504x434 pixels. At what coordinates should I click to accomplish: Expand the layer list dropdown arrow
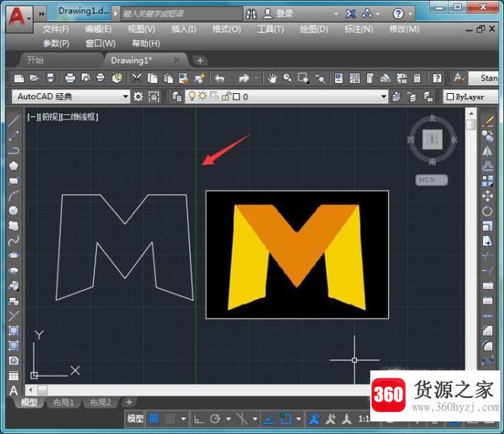click(383, 96)
